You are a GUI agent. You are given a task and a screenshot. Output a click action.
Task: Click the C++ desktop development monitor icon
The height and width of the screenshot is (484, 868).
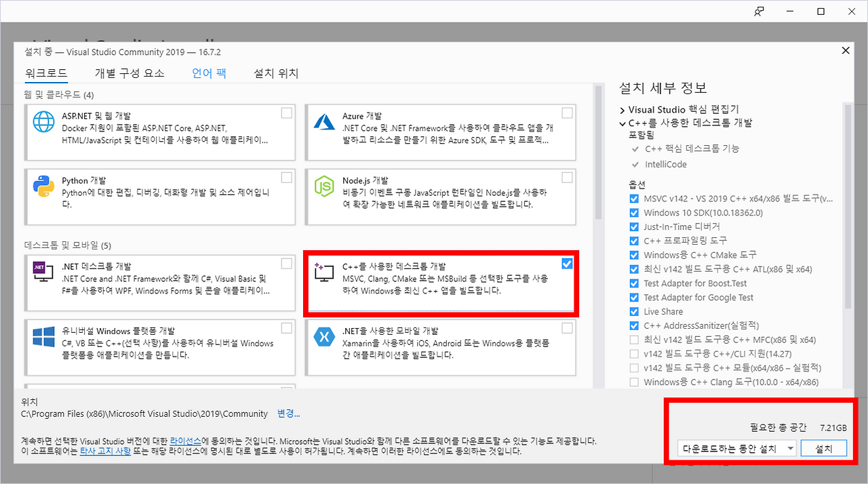coord(324,272)
